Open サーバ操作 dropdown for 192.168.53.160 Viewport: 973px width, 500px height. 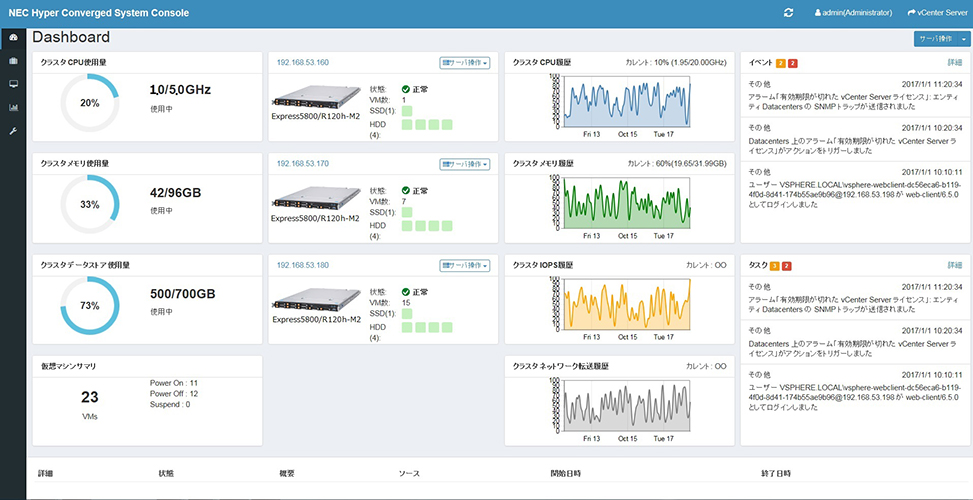pos(464,63)
